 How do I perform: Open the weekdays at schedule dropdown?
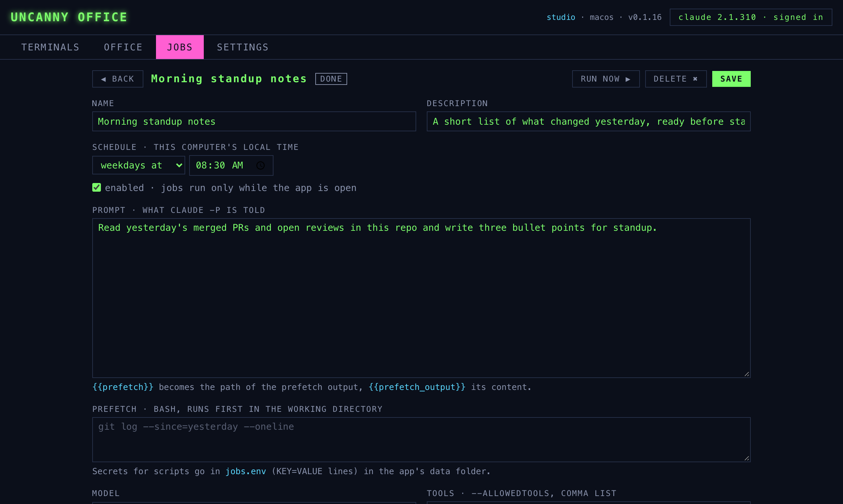[139, 165]
